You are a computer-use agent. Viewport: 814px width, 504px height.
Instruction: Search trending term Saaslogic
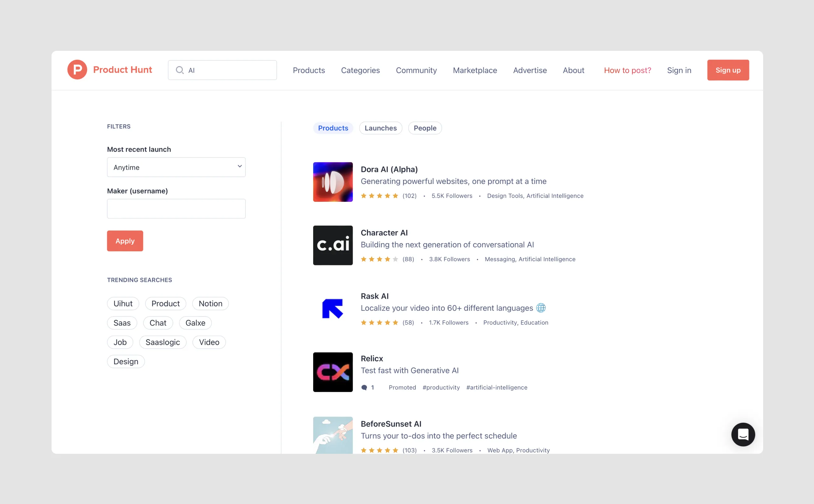[163, 342]
